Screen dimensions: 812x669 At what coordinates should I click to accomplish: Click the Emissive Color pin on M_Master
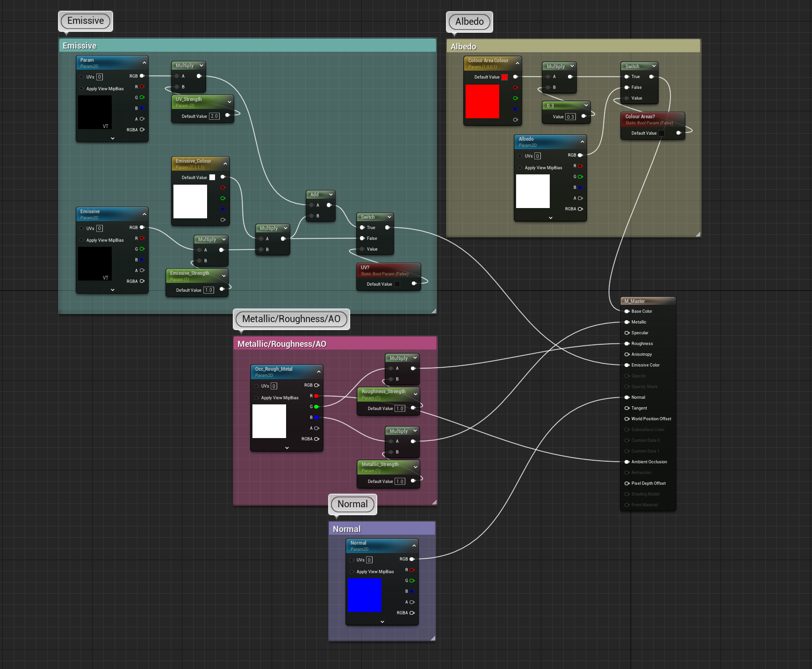627,365
